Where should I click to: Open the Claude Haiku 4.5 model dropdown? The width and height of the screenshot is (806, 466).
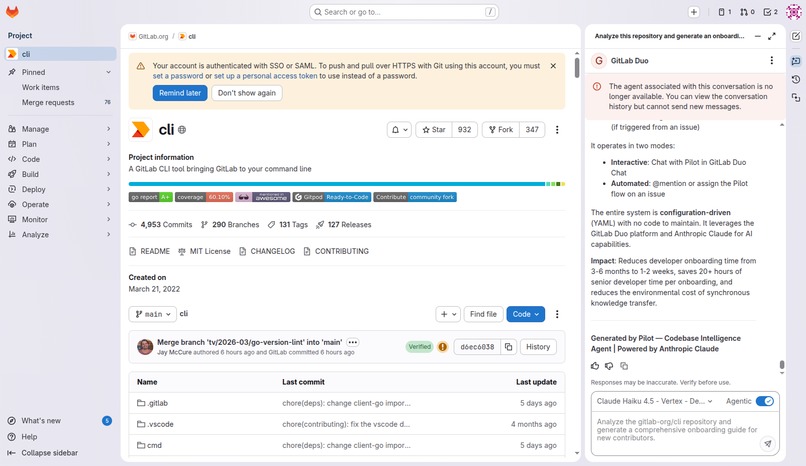pyautogui.click(x=654, y=401)
